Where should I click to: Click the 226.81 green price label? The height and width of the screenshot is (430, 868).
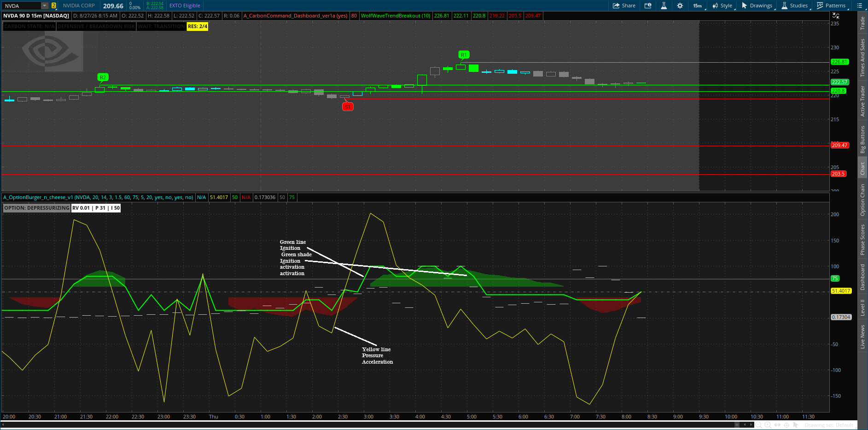[x=839, y=62]
